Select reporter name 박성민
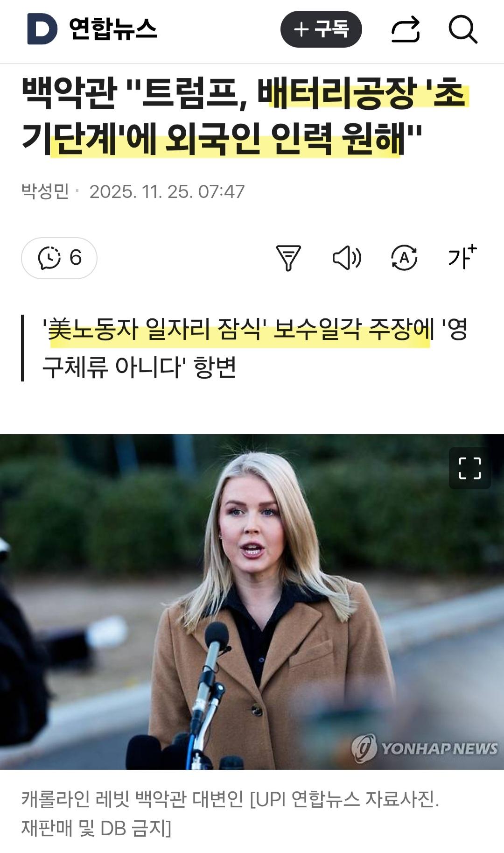 click(x=45, y=191)
